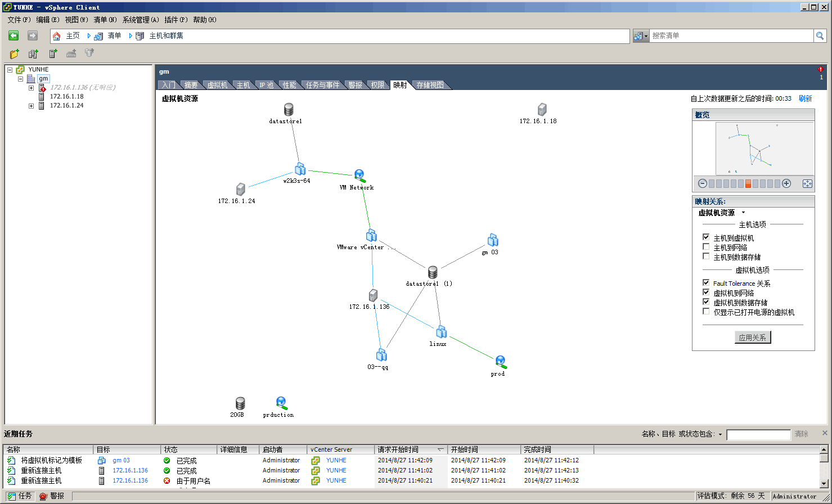Select the w2k3s-64 VM node
The image size is (832, 504).
[300, 169]
